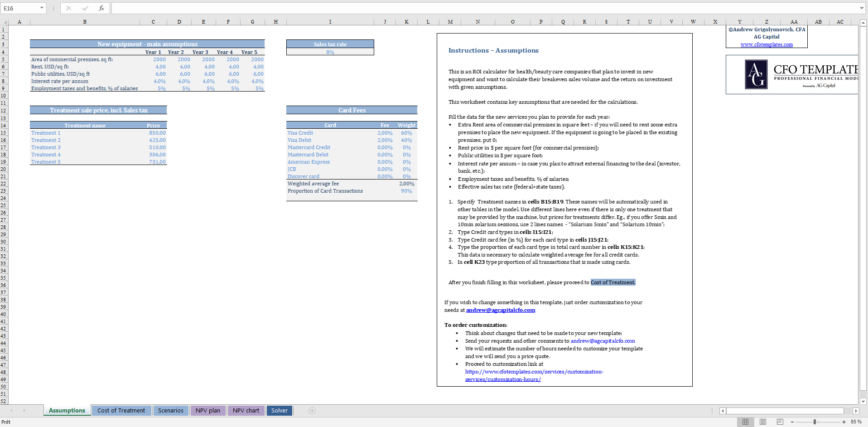The height and width of the screenshot is (427, 868).
Task: Select the Year 5 Rent value 4,00
Action: pyautogui.click(x=252, y=67)
